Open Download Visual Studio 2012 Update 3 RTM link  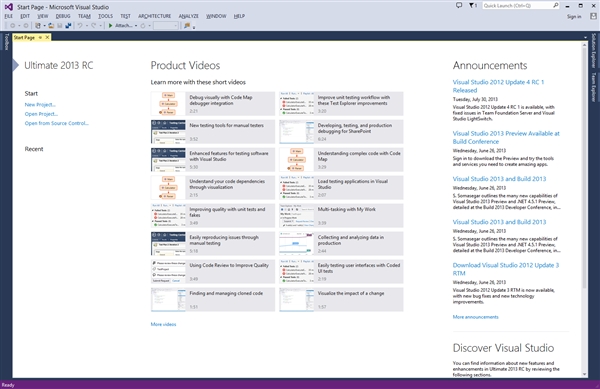(x=506, y=269)
